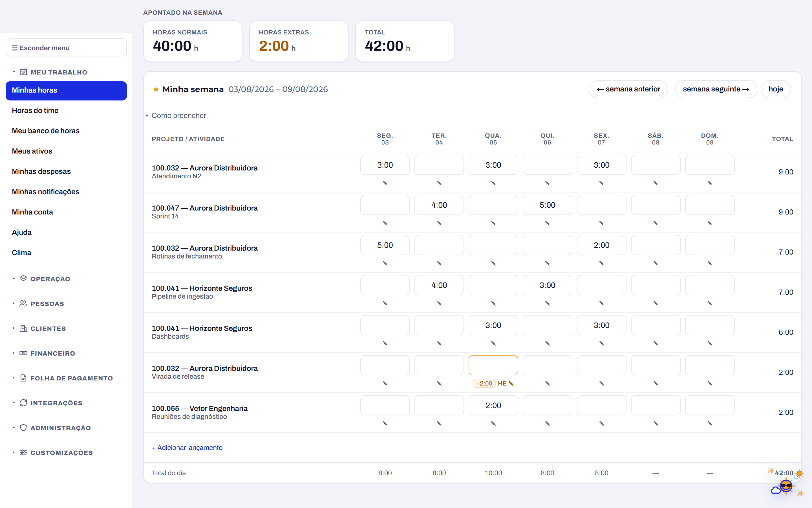Viewport: 812px width, 508px height.
Task: Click pencil under Reuniões de diagnóstico Sunday cell
Action: pyautogui.click(x=710, y=423)
